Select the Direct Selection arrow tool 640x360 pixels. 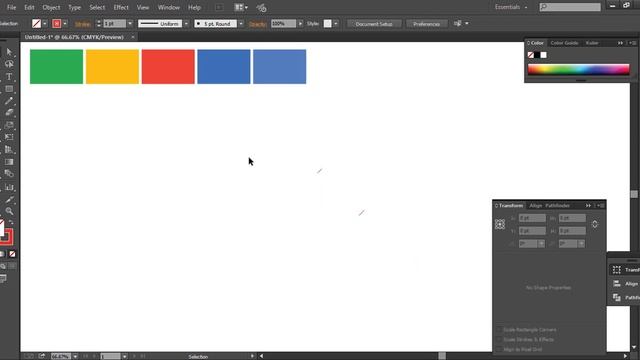click(x=9, y=52)
